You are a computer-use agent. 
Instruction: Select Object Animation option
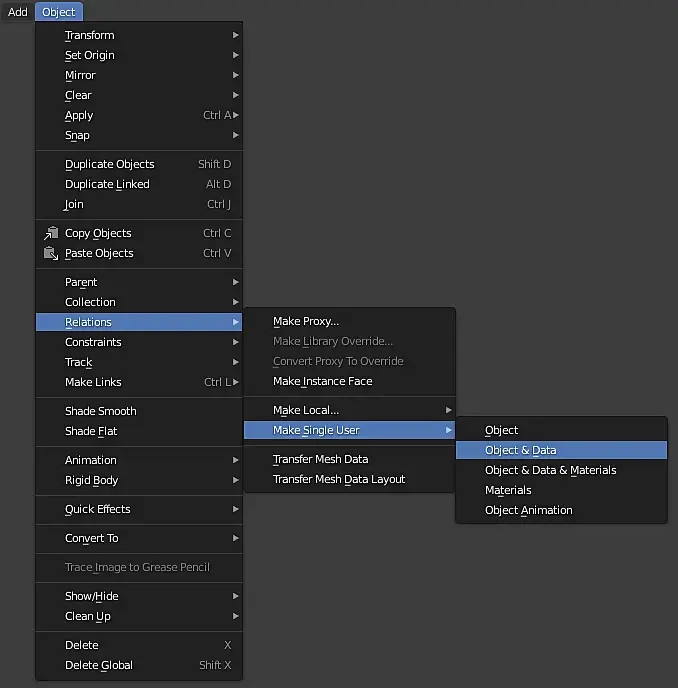pos(529,510)
